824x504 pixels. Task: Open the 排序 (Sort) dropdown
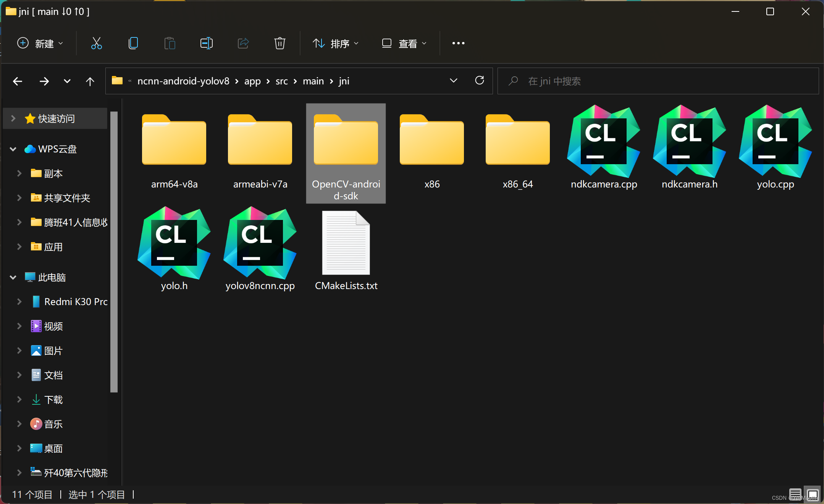click(x=336, y=43)
